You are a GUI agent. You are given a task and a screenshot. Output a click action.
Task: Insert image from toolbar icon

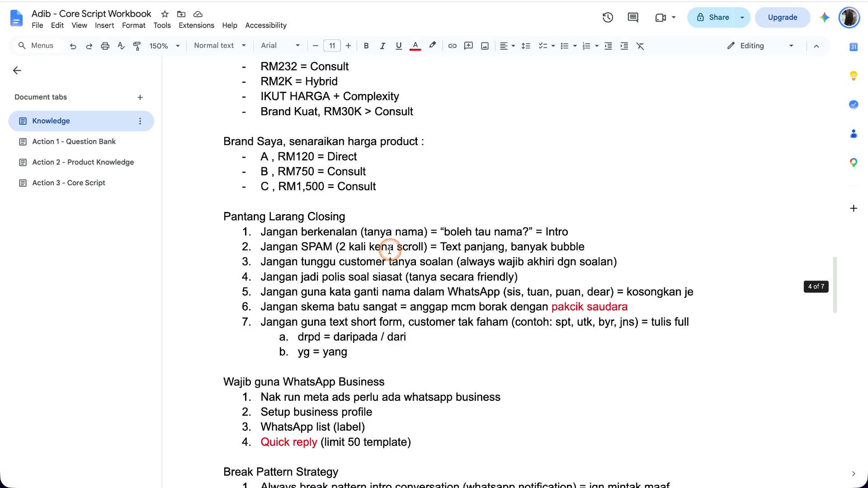tap(485, 46)
